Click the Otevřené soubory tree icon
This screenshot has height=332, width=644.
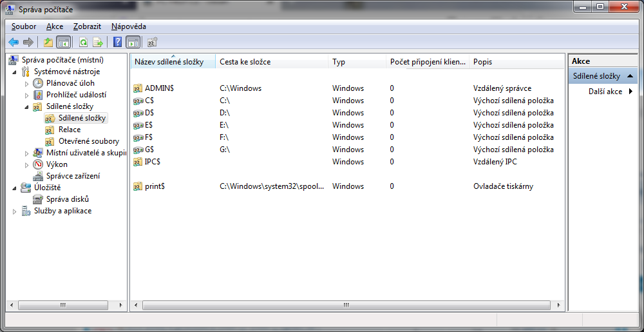click(x=50, y=141)
